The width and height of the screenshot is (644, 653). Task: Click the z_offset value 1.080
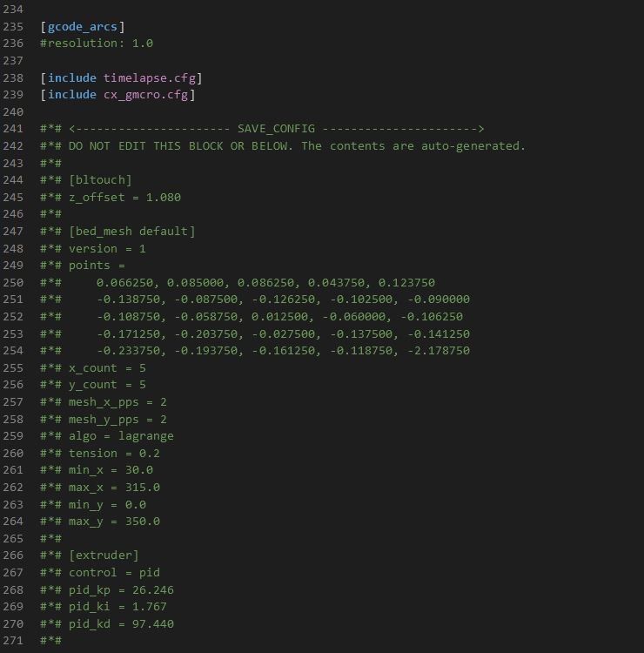164,198
